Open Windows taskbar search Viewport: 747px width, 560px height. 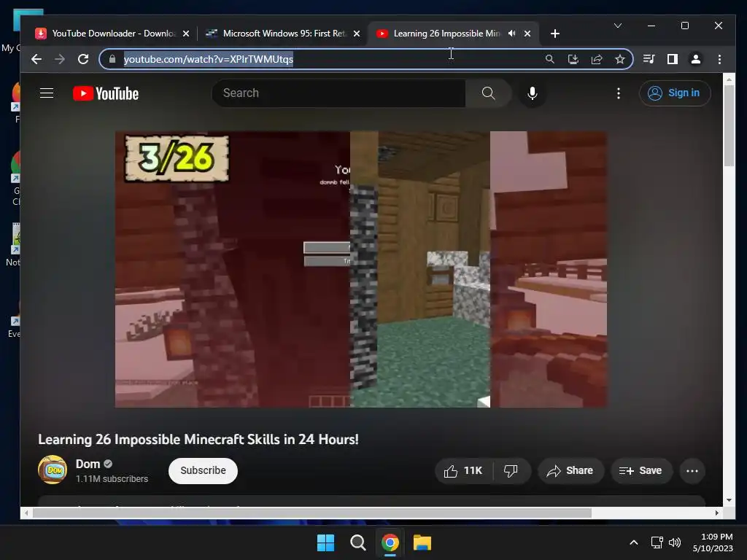tap(357, 542)
